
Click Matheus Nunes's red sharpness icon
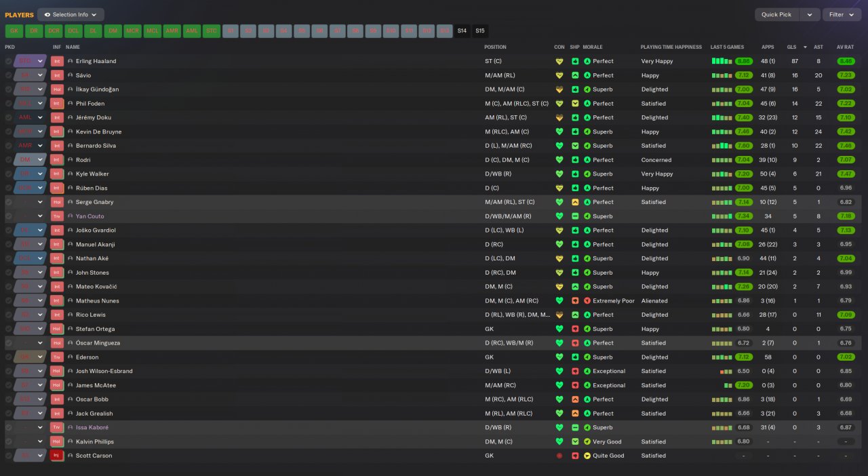coord(575,301)
